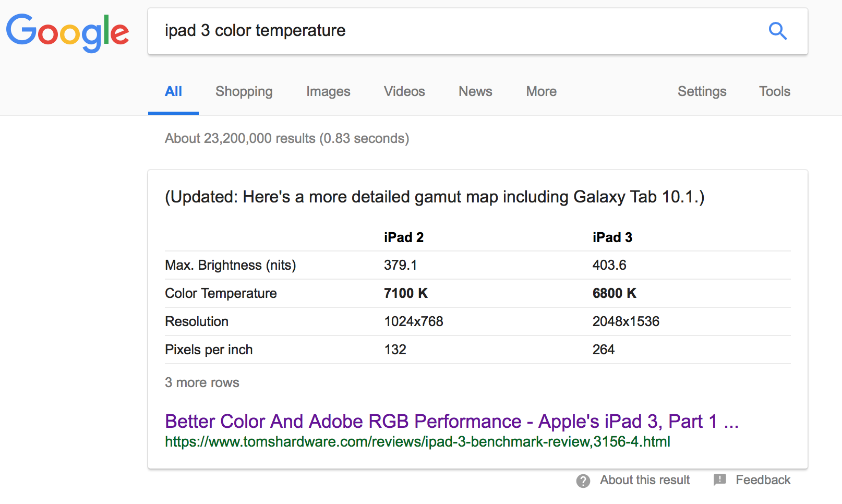
Task: Open the Better Color And Adobe RGB result
Action: [x=451, y=422]
